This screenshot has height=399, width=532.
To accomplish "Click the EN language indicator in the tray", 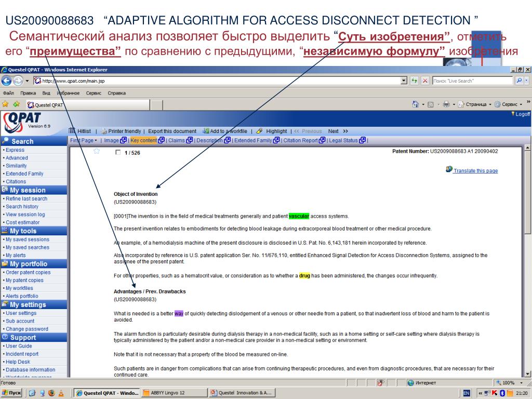I will [x=467, y=393].
